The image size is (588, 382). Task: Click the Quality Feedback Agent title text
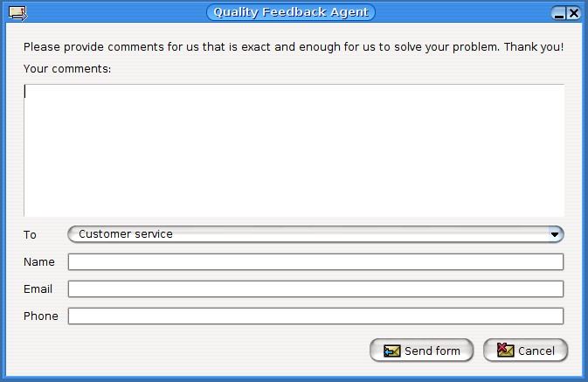point(291,12)
